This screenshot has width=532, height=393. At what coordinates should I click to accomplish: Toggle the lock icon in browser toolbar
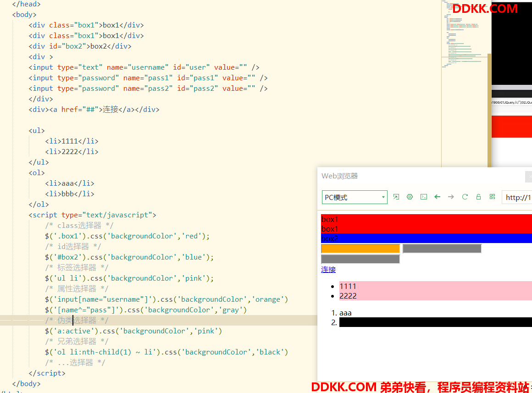click(478, 197)
